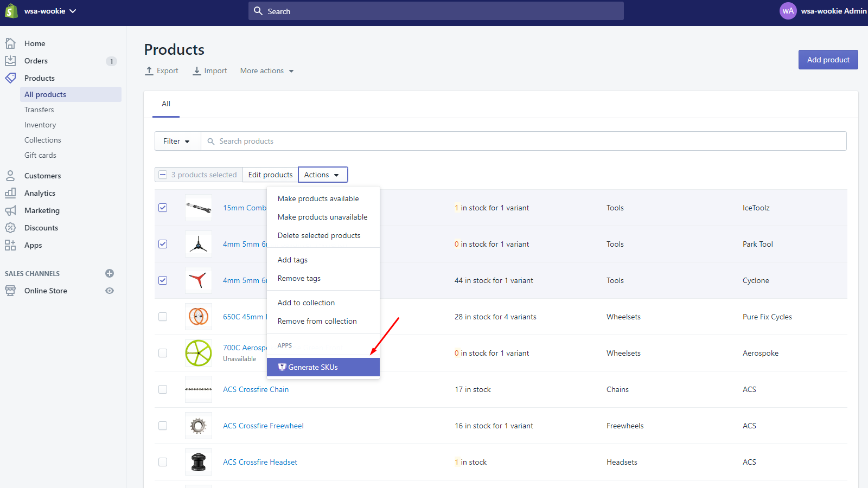This screenshot has height=488, width=868.
Task: Select Delete selected products menu item
Action: [x=319, y=235]
